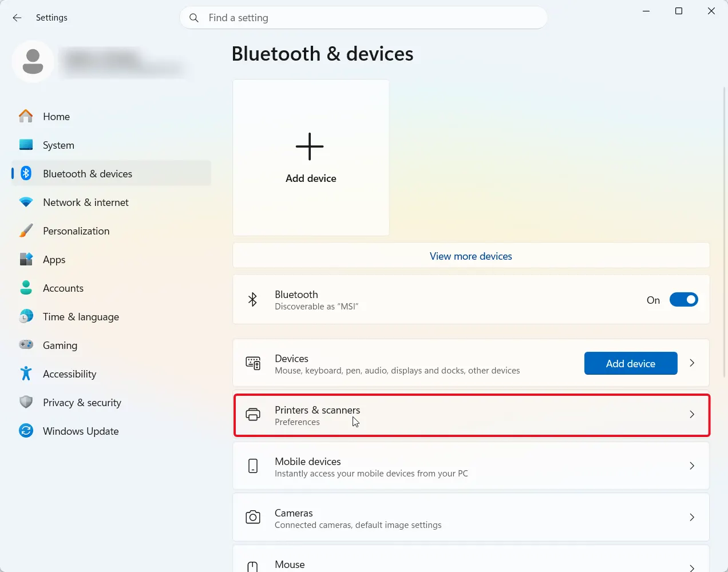Viewport: 728px width, 572px height.
Task: Click the user profile avatar
Action: [x=33, y=61]
